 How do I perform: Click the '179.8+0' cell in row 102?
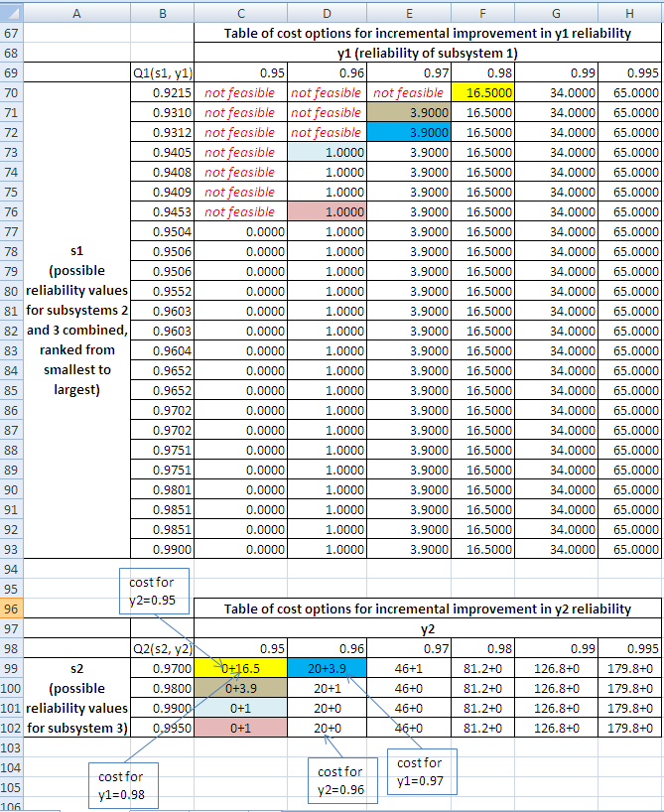(x=630, y=728)
